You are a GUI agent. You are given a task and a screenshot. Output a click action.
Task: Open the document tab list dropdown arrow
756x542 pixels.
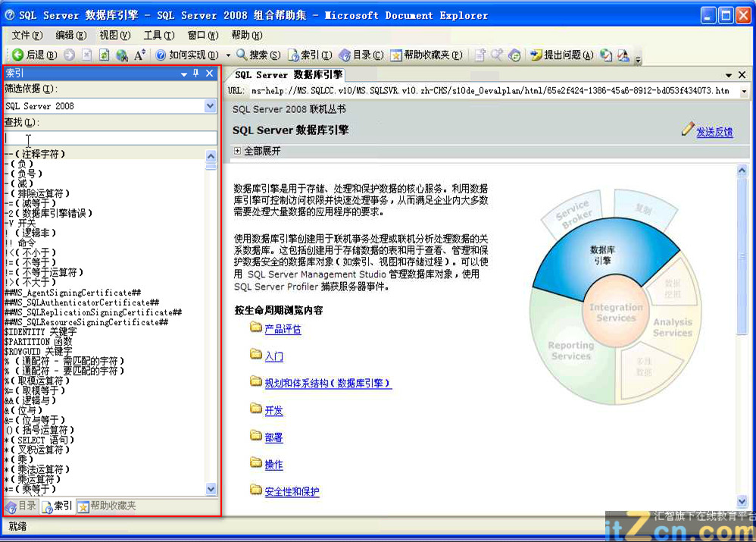coord(728,75)
